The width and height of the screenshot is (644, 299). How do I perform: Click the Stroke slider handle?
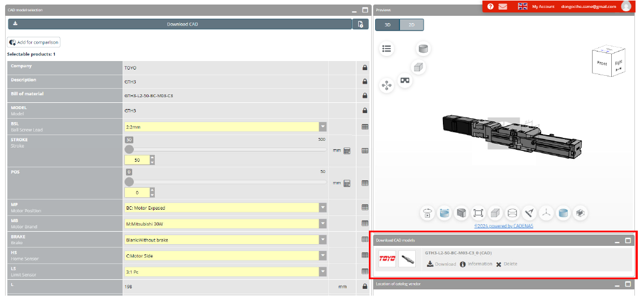click(129, 149)
